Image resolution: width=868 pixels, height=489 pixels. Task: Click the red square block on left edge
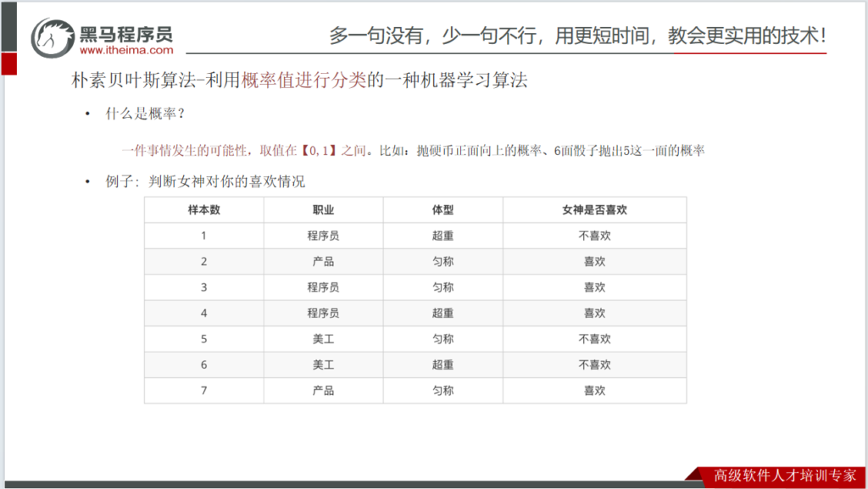[8, 64]
